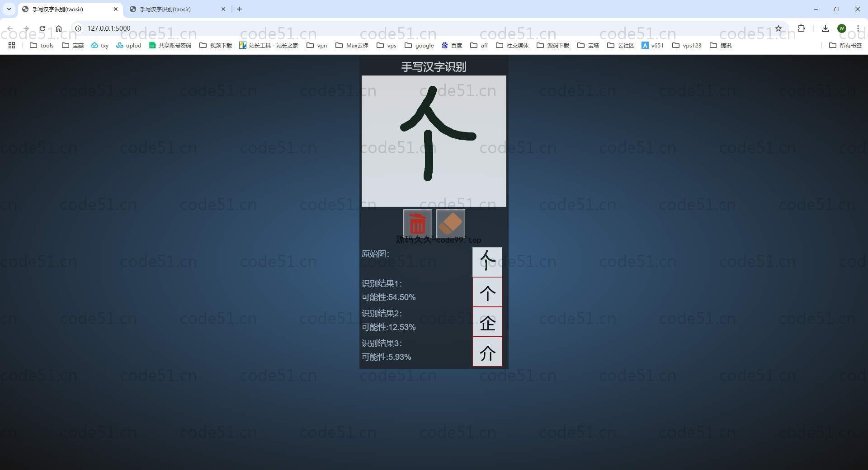Open the google bookmark folder
Viewport: 868px width, 470px height.
[x=419, y=45]
